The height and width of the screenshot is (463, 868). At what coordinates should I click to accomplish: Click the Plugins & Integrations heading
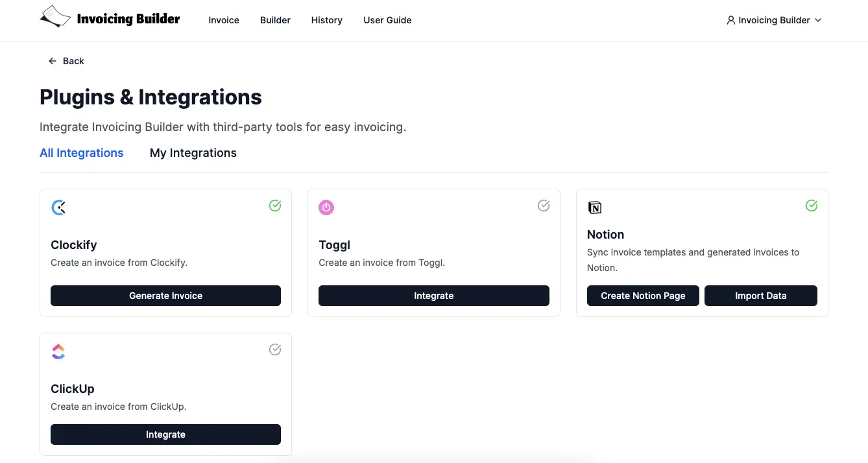tap(151, 97)
